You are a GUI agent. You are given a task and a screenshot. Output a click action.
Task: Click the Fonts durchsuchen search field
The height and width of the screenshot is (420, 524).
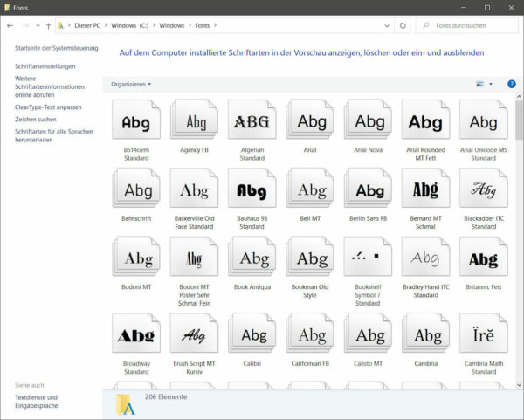coord(467,25)
